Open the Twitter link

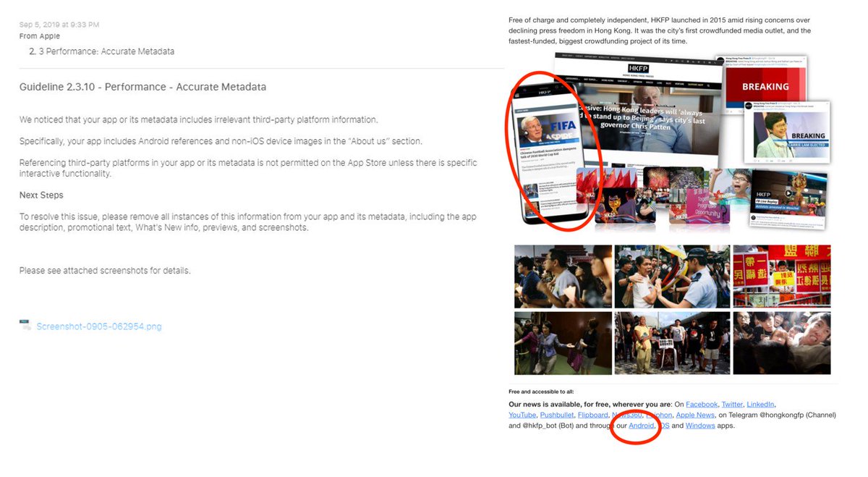[732, 405]
